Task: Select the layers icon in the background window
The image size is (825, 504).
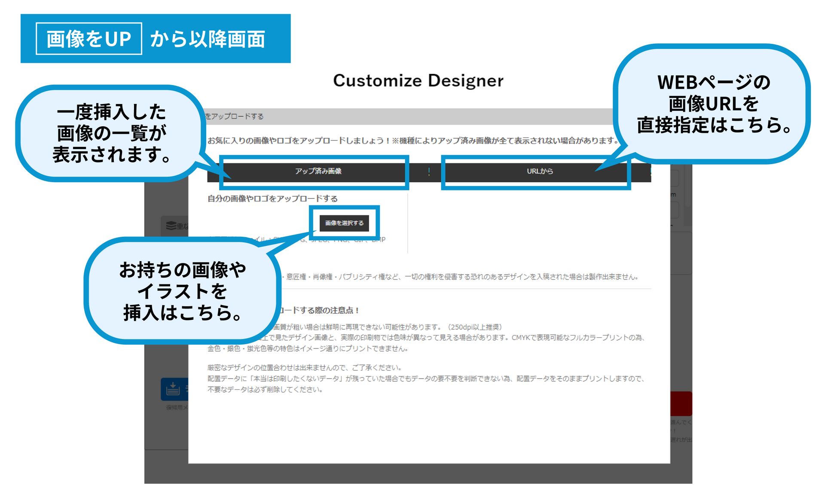Action: click(x=171, y=226)
